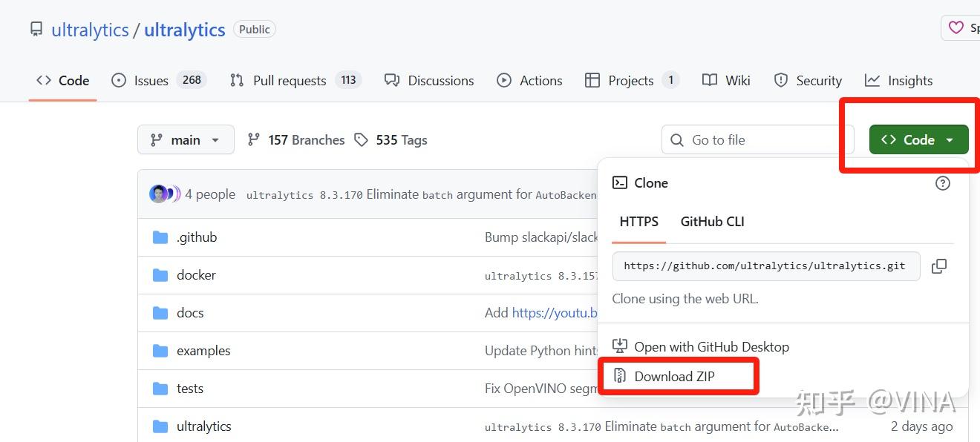This screenshot has width=980, height=442.
Task: Open the .github folder
Action: (x=197, y=237)
